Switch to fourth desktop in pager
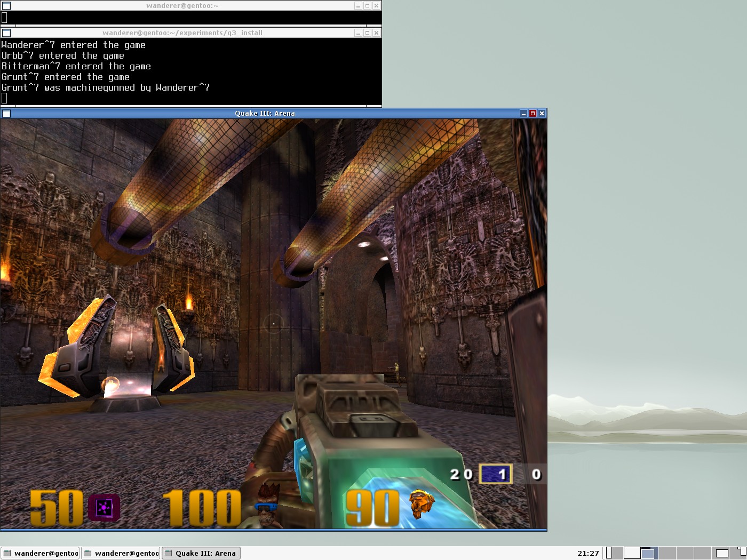Screen dimensions: 747x560 tap(667, 553)
